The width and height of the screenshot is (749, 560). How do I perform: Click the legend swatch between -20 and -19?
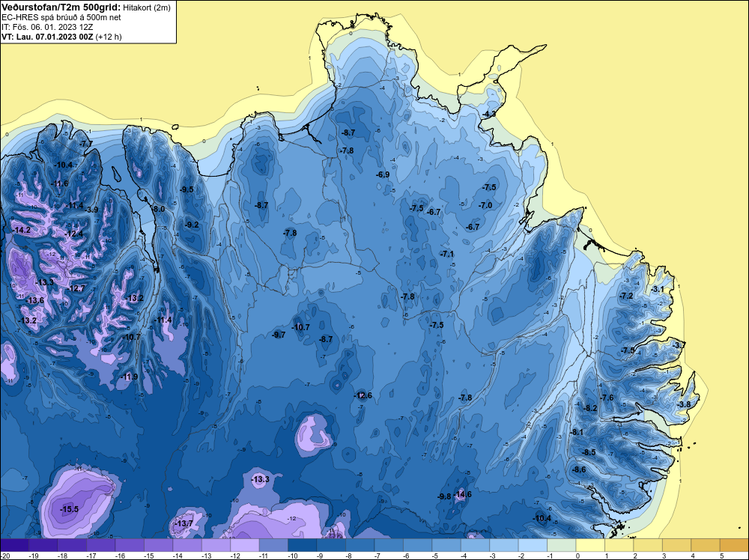[14, 545]
